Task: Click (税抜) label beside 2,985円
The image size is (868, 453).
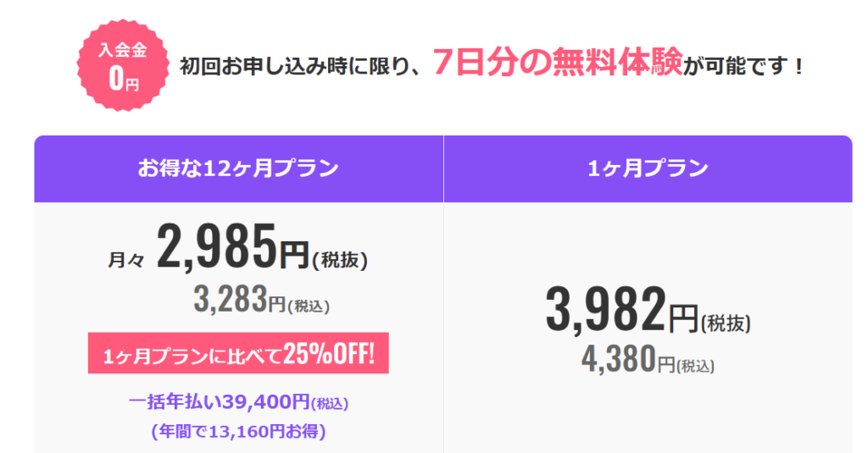Action: [x=340, y=261]
